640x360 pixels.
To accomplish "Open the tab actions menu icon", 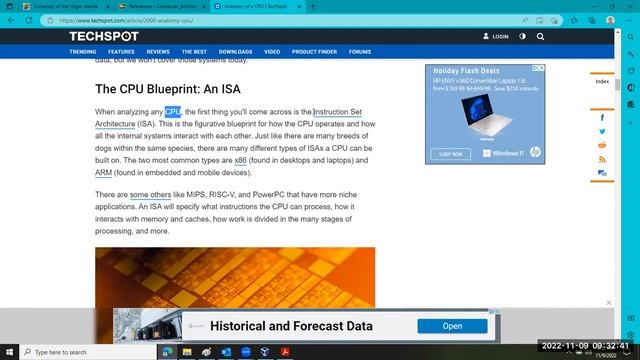I will [x=9, y=6].
